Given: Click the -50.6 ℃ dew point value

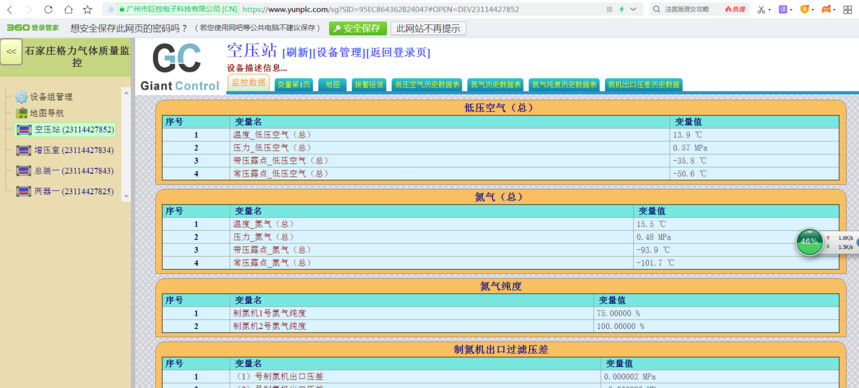Looking at the screenshot, I should (x=690, y=174).
